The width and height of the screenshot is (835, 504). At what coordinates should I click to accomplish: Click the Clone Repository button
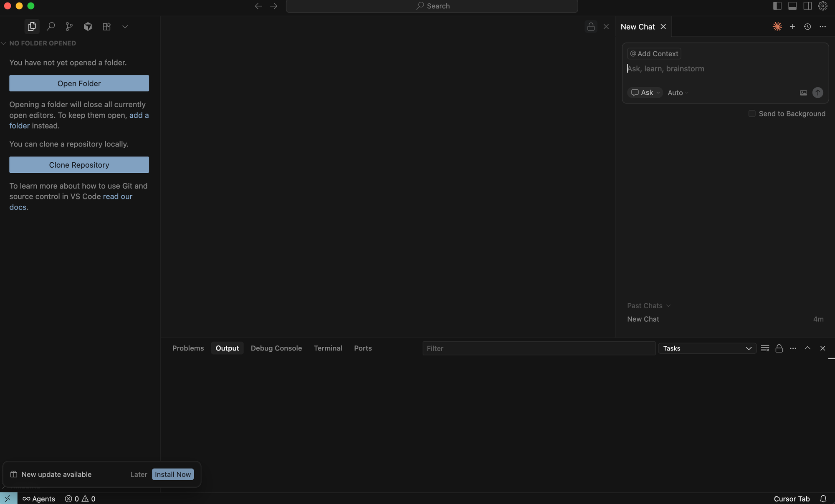(79, 165)
